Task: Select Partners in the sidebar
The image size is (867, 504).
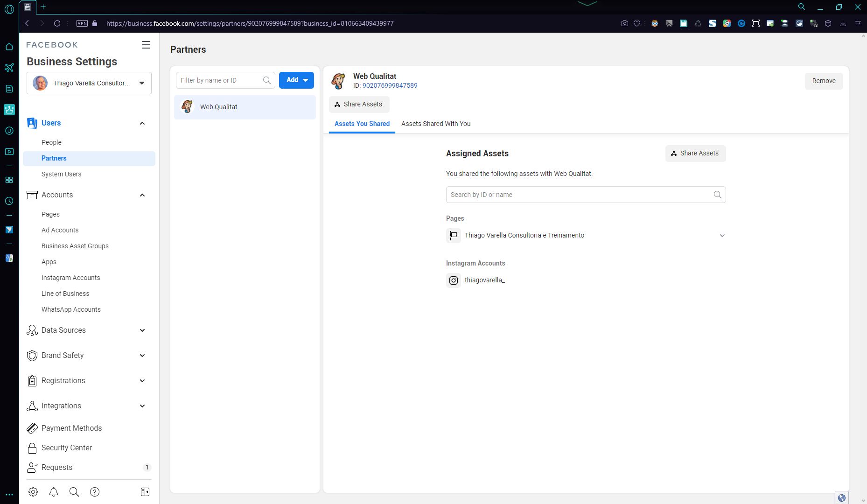Action: tap(89, 158)
